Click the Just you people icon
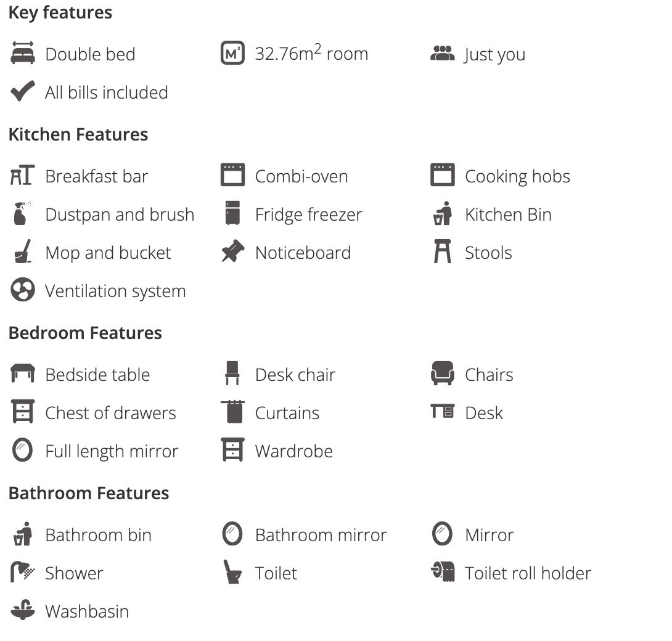The height and width of the screenshot is (641, 672). [x=442, y=53]
